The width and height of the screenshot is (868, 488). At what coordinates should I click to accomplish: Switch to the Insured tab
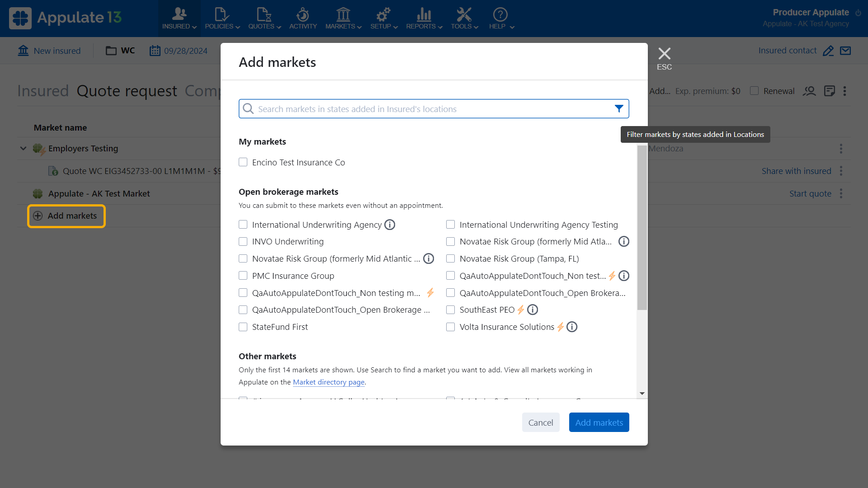point(43,91)
